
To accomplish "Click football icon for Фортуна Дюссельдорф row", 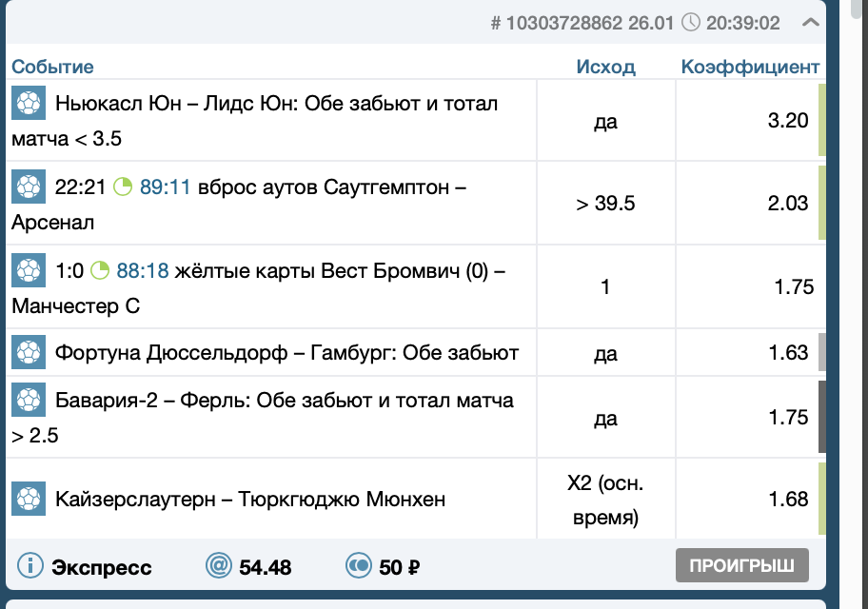I will (x=29, y=352).
